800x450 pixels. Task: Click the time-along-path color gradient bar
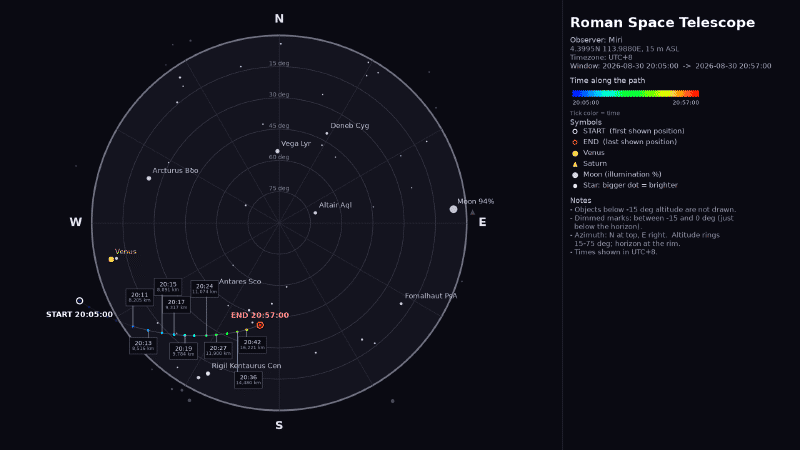635,93
